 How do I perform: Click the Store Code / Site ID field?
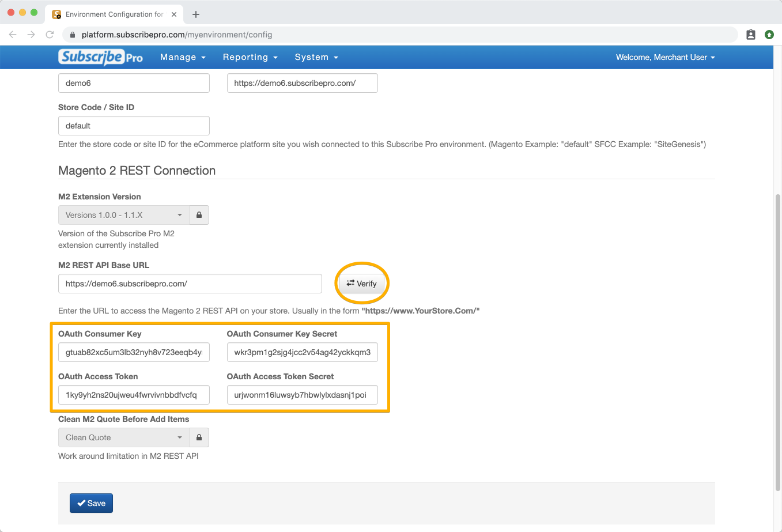(134, 126)
